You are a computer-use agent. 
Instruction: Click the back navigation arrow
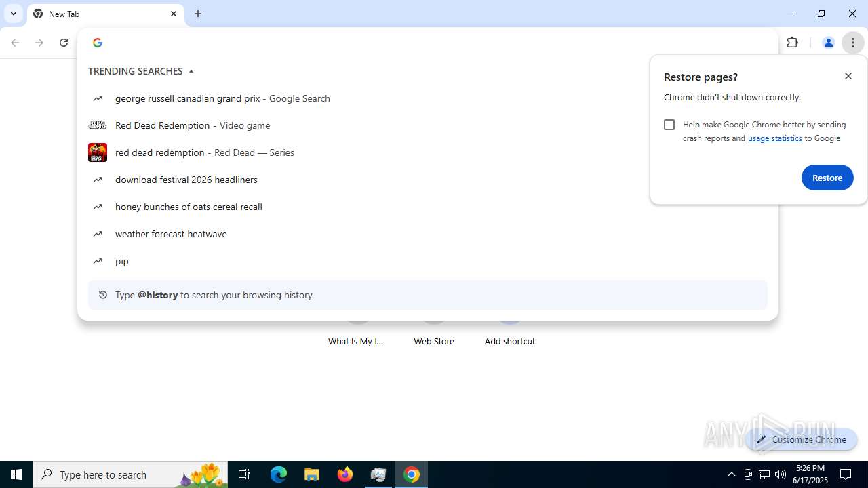coord(15,43)
